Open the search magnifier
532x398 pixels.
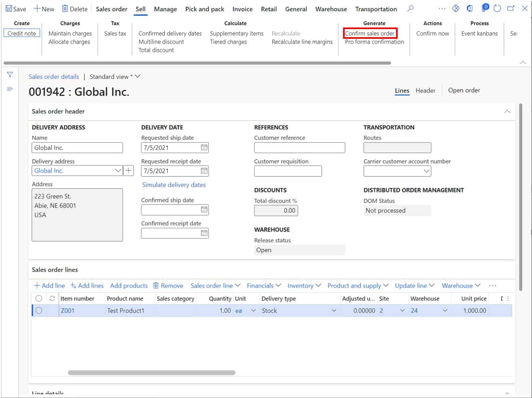click(410, 8)
